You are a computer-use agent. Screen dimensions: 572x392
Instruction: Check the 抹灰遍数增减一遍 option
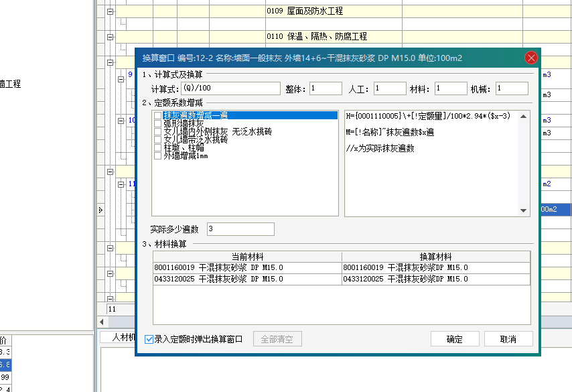pos(157,115)
